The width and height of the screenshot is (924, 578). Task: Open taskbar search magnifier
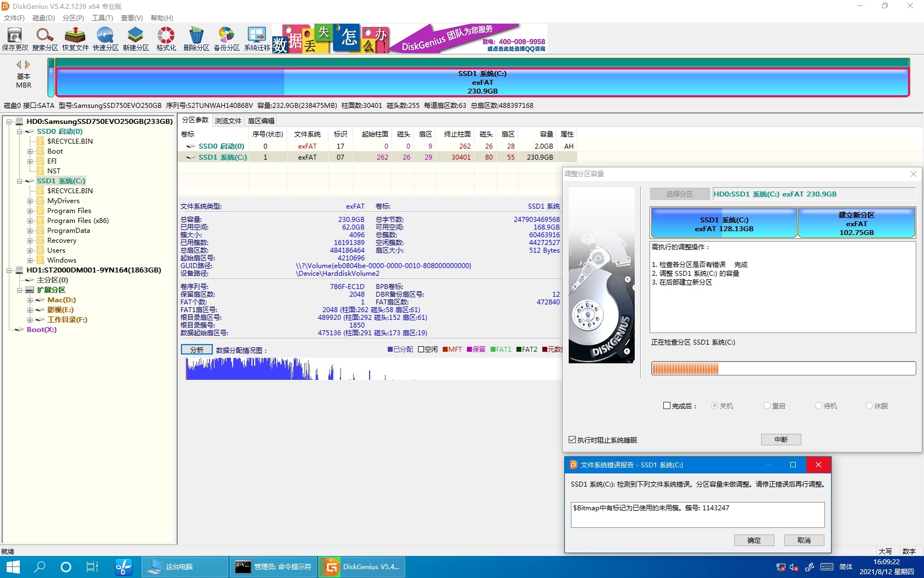click(x=40, y=566)
